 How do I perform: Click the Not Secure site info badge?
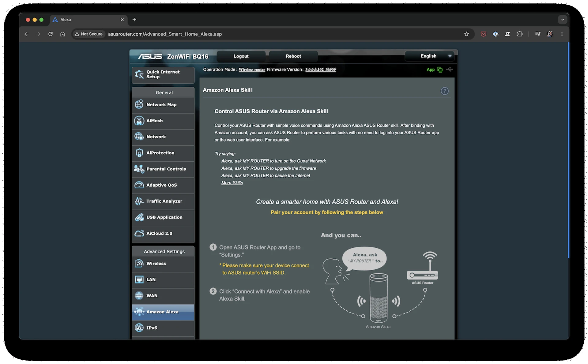tap(89, 34)
